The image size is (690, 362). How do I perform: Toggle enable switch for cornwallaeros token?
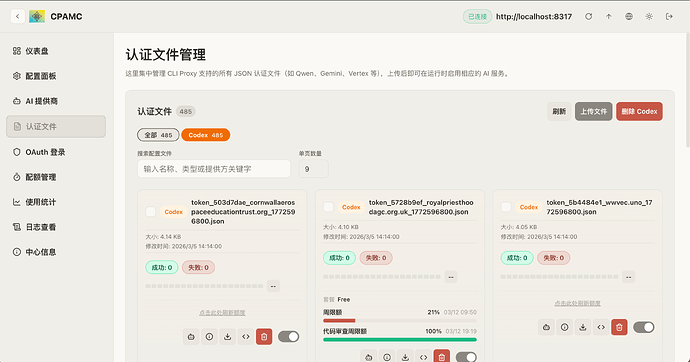(x=289, y=337)
